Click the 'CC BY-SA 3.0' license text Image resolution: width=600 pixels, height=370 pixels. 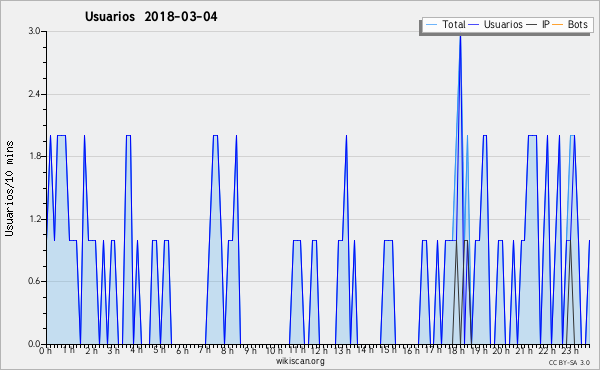click(x=569, y=362)
